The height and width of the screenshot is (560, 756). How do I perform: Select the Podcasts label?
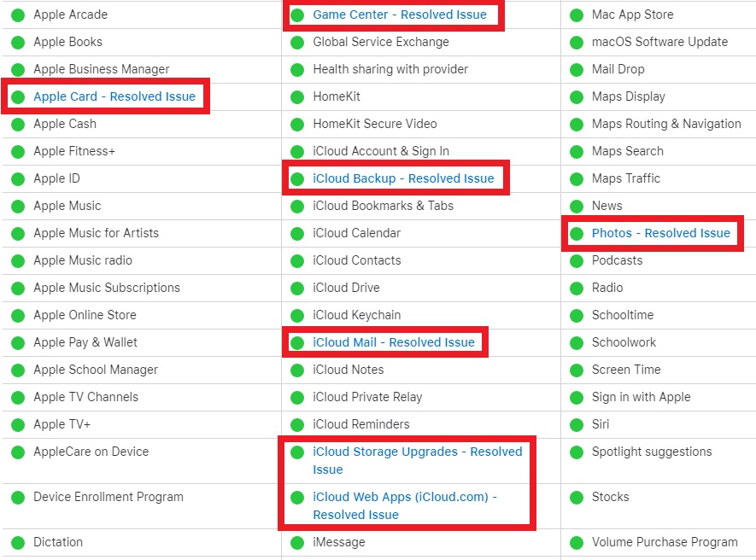(x=617, y=260)
